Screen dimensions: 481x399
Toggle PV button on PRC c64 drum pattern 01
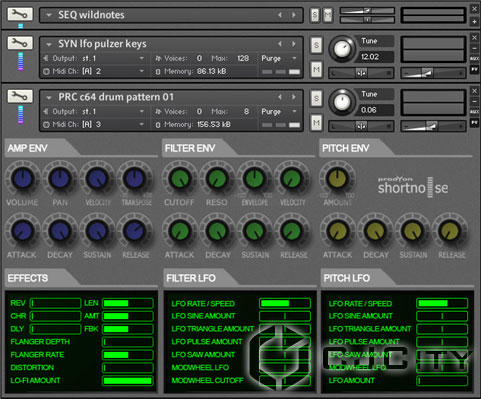tap(474, 123)
